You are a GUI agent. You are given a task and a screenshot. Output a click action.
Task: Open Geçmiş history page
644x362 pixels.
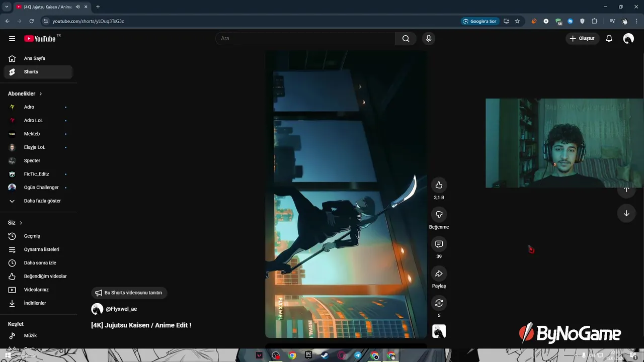point(38,236)
